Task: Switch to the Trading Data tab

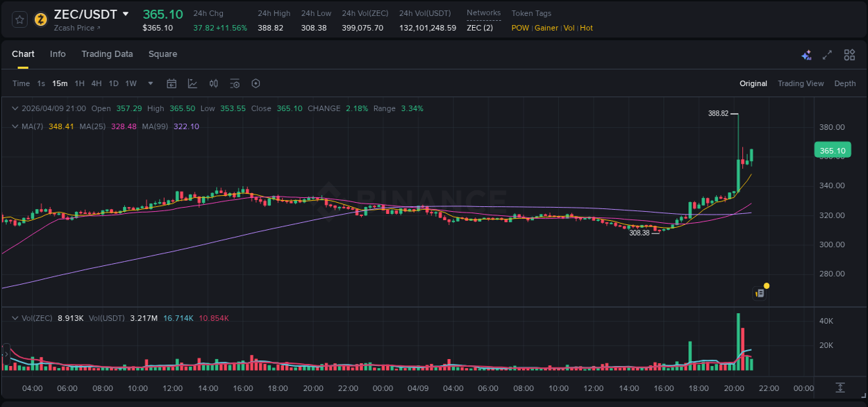Action: (x=107, y=54)
